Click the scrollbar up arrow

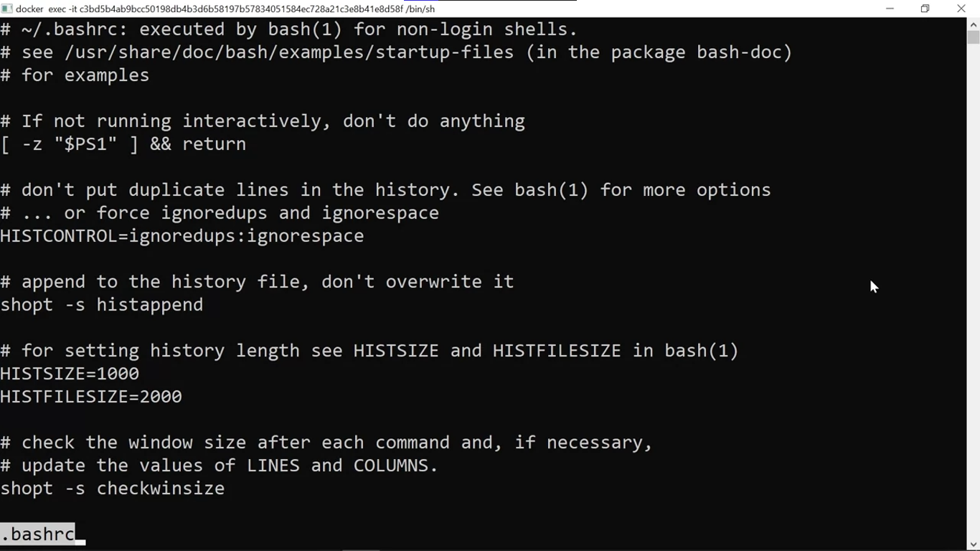point(973,24)
